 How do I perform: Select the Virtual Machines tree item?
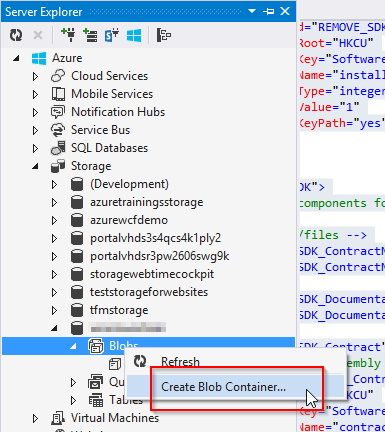point(115,418)
